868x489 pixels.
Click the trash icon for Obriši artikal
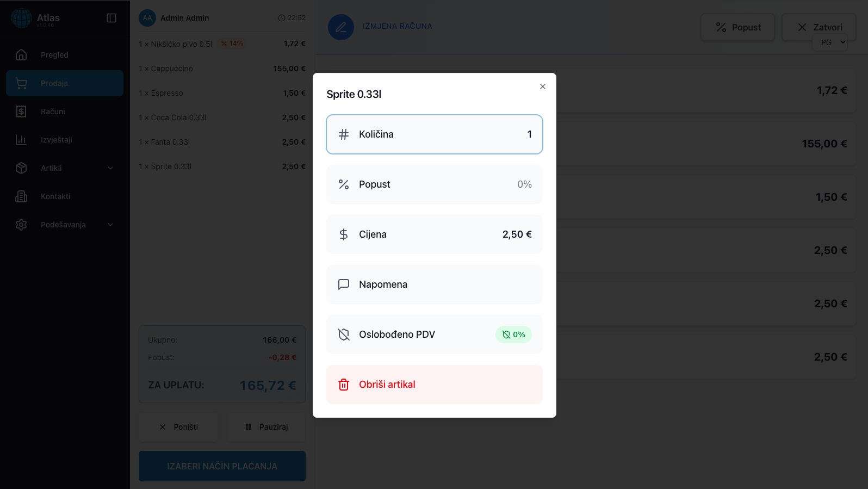click(344, 385)
